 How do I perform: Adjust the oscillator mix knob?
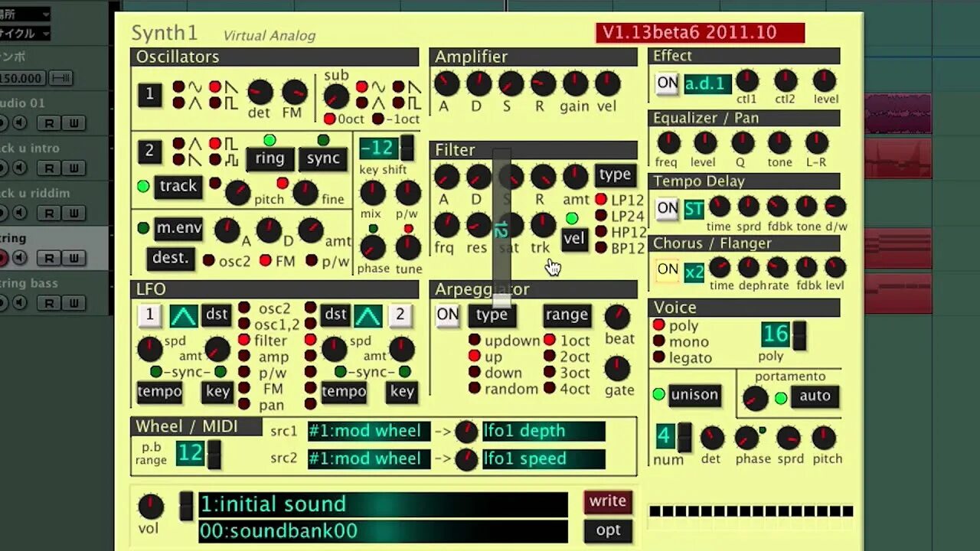coord(373,193)
